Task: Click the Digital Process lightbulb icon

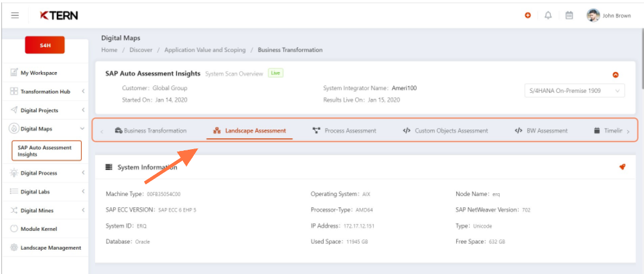Action: [x=14, y=173]
